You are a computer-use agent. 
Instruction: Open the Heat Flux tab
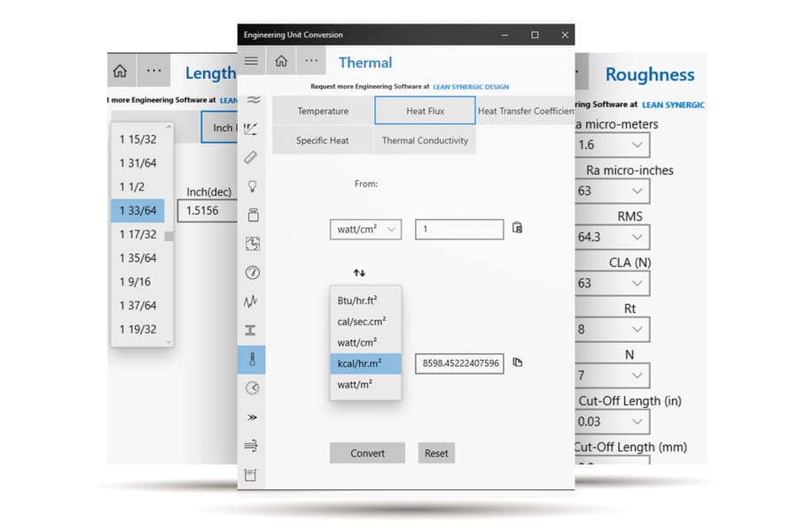(x=425, y=111)
